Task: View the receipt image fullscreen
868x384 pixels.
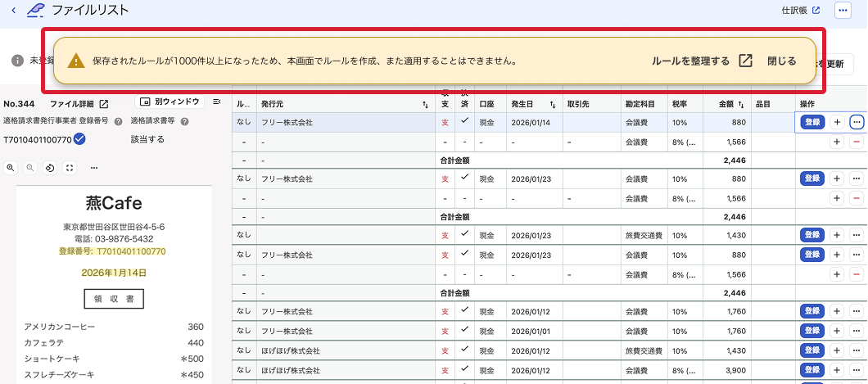Action: coord(70,168)
